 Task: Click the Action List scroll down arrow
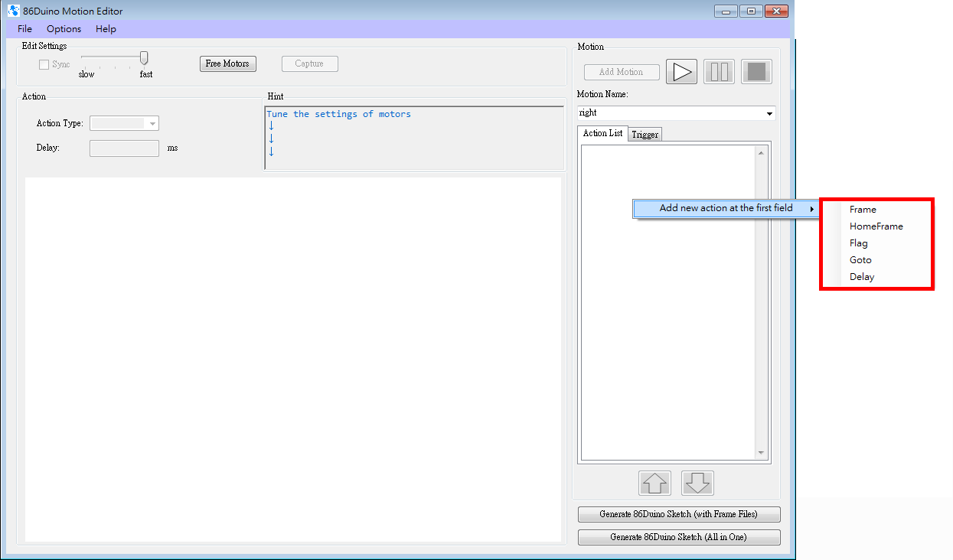point(761,453)
